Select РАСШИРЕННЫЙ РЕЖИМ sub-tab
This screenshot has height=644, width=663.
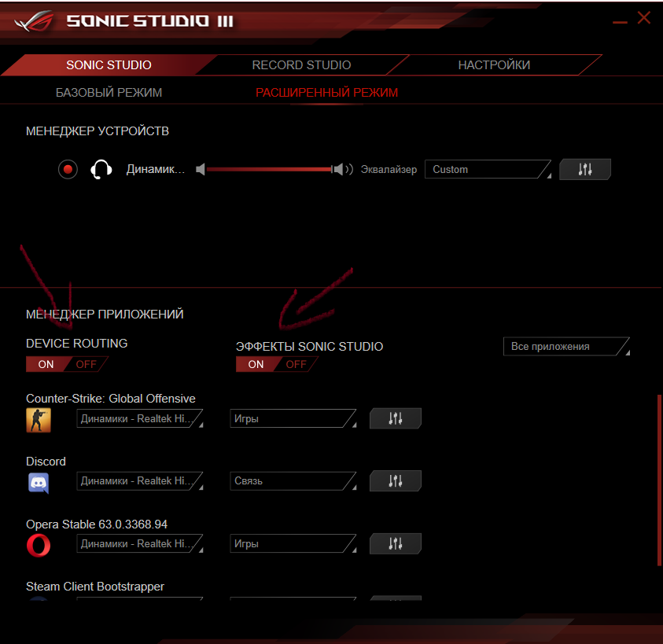327,93
